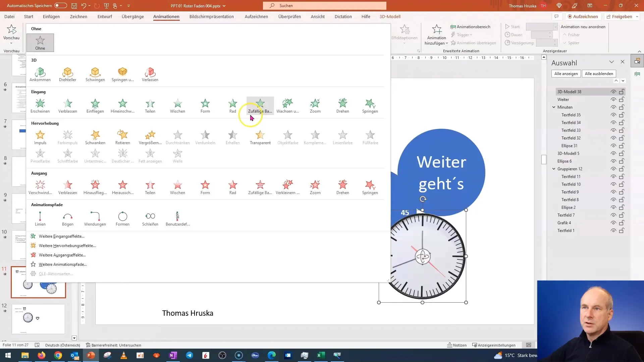Open Excel from the taskbar
Screen dimensions: 644x362
(x=321, y=355)
